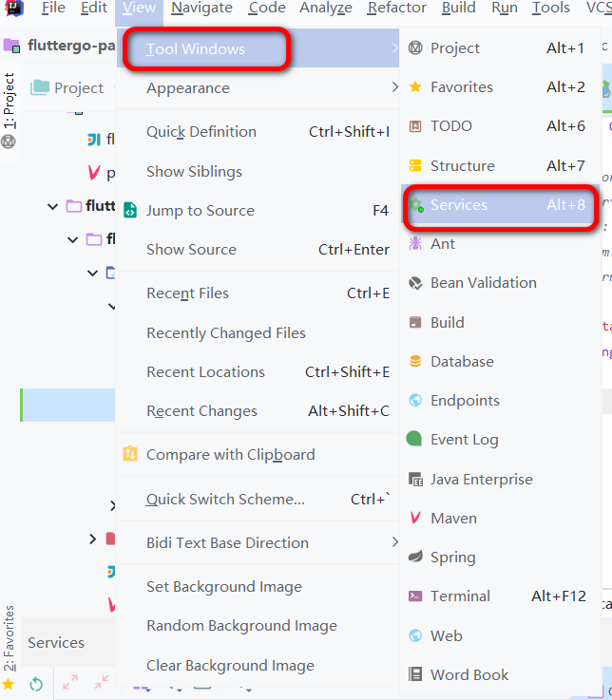This screenshot has height=700, width=612.
Task: Click the fluttergo-pa breadcrumb text
Action: [71, 46]
